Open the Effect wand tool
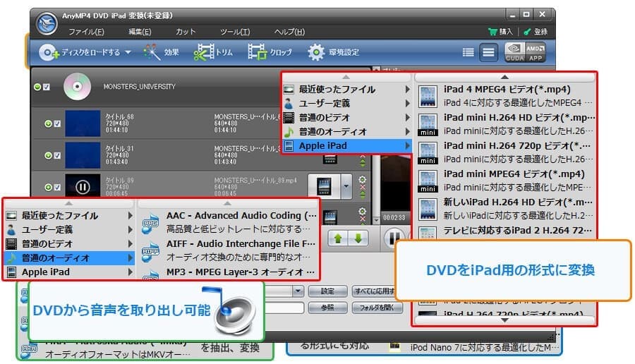The image size is (635, 364). (152, 53)
